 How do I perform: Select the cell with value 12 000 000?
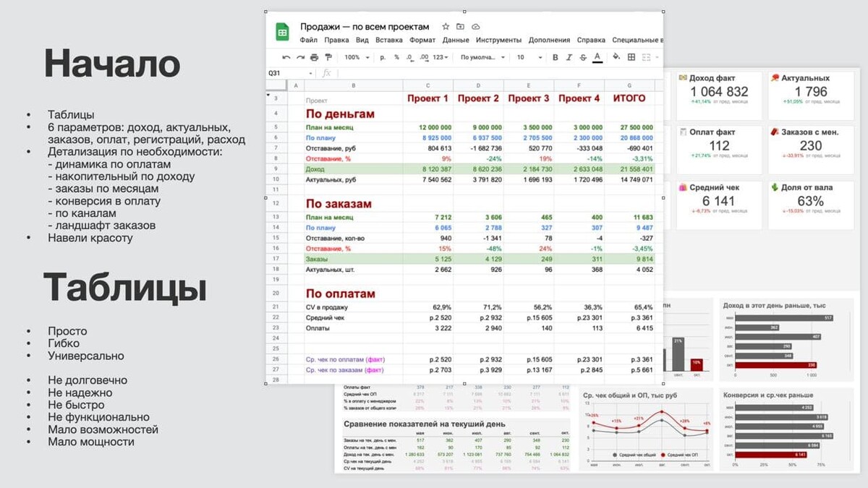[x=428, y=127]
